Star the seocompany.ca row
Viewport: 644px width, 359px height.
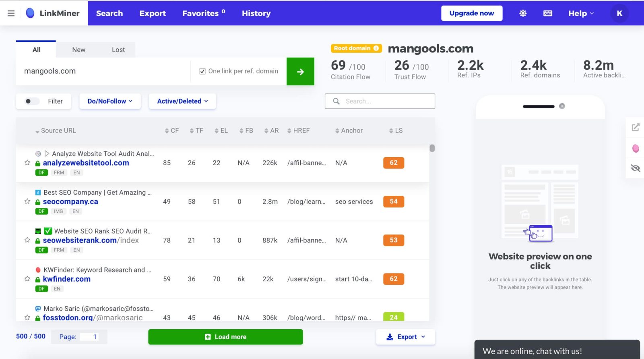[27, 201]
